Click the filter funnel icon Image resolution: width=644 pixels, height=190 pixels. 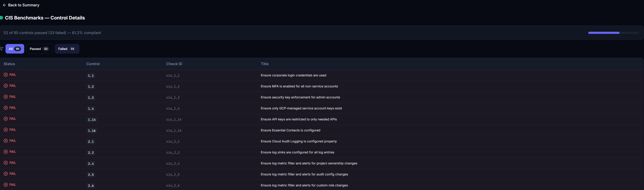(1, 49)
